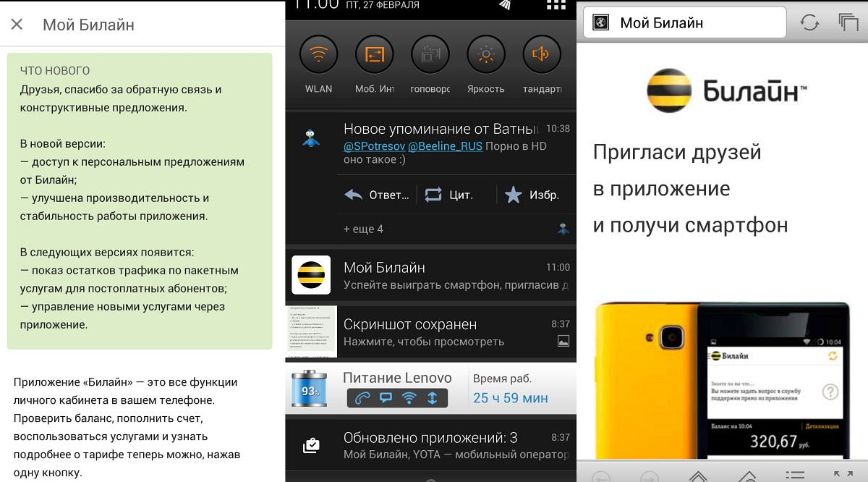Tap the 93% battery icon
The image size is (868, 482).
coord(310,389)
